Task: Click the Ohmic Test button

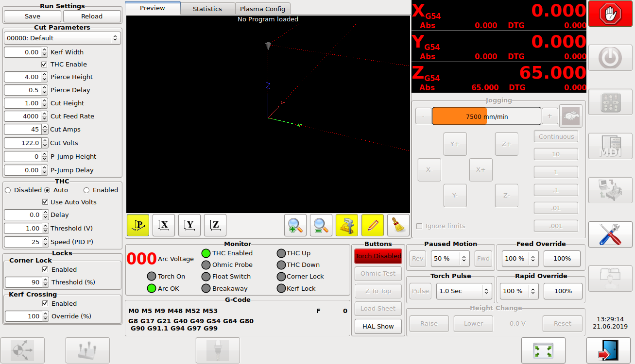Action: [378, 274]
